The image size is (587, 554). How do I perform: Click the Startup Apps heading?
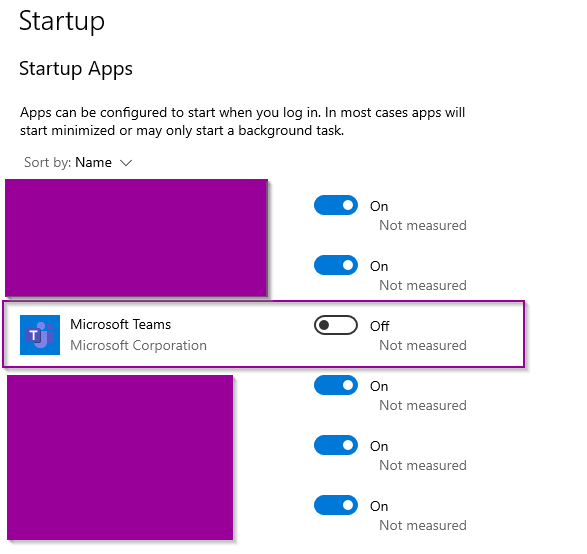76,69
